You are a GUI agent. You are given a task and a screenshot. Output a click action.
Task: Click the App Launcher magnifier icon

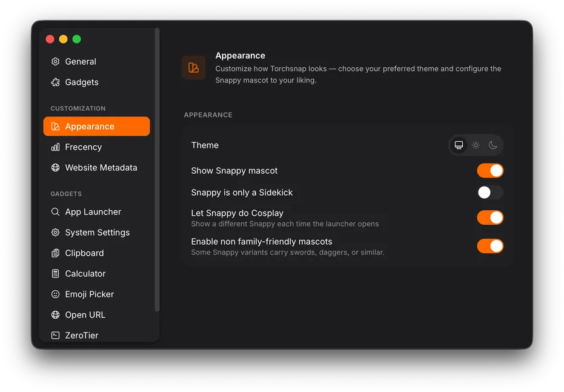coord(55,212)
